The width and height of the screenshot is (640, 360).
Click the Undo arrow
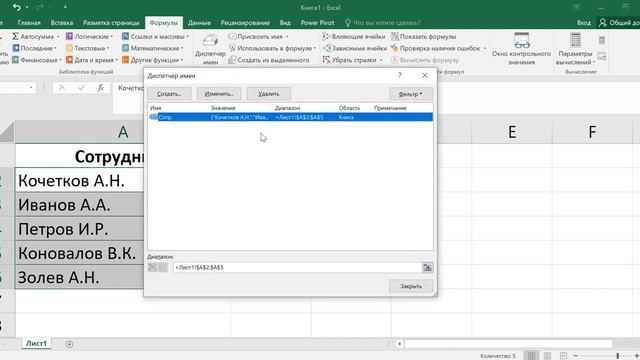click(16, 7)
